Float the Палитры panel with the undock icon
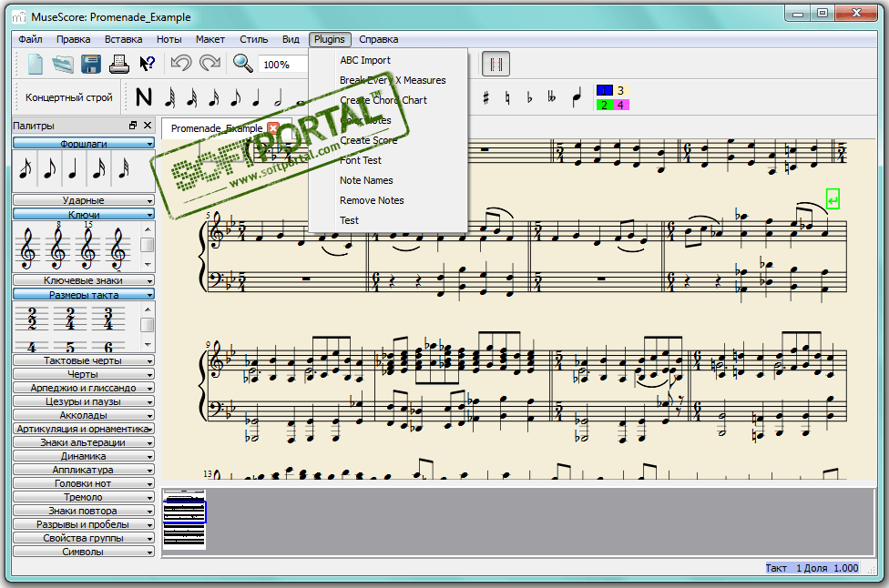This screenshot has height=588, width=889. (133, 126)
